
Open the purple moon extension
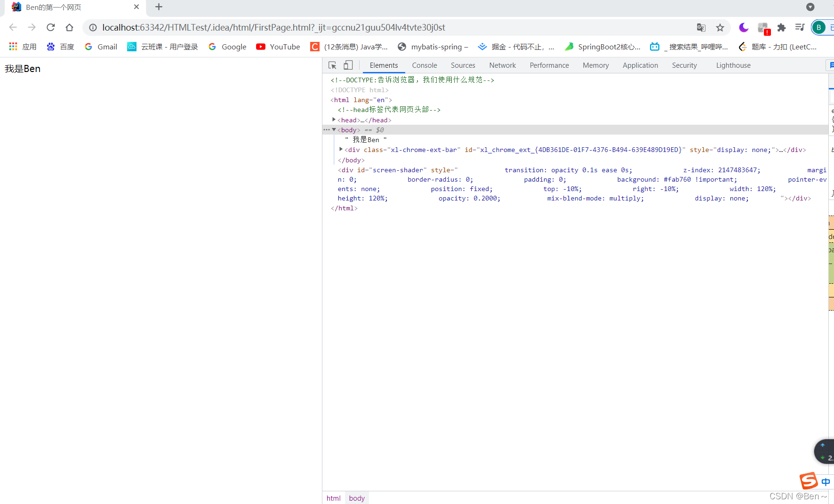(x=744, y=27)
